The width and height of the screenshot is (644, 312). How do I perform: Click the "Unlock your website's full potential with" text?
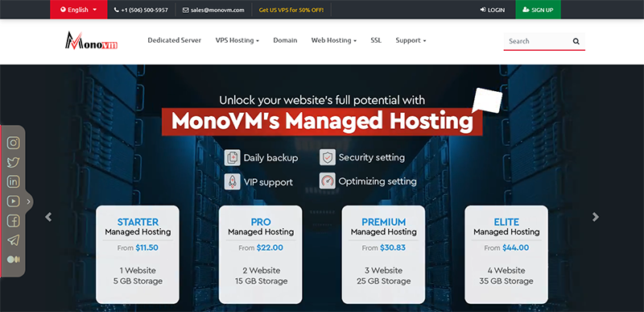pos(322,100)
